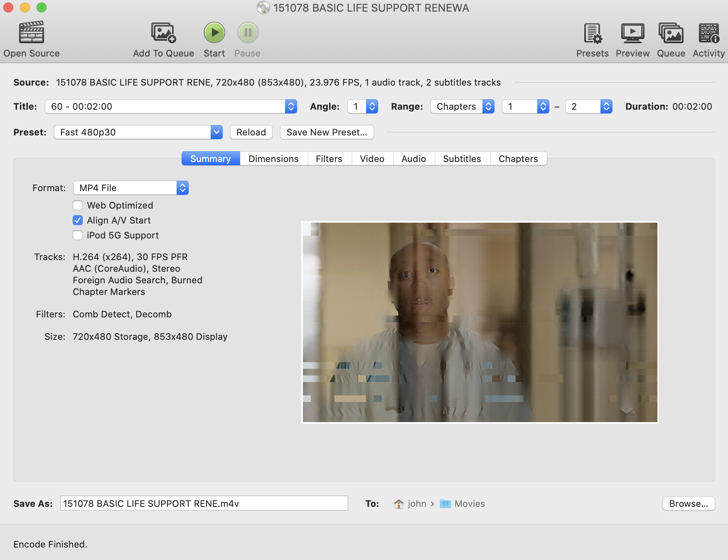Open Source clapperboard icon
This screenshot has height=560, width=728.
point(32,32)
